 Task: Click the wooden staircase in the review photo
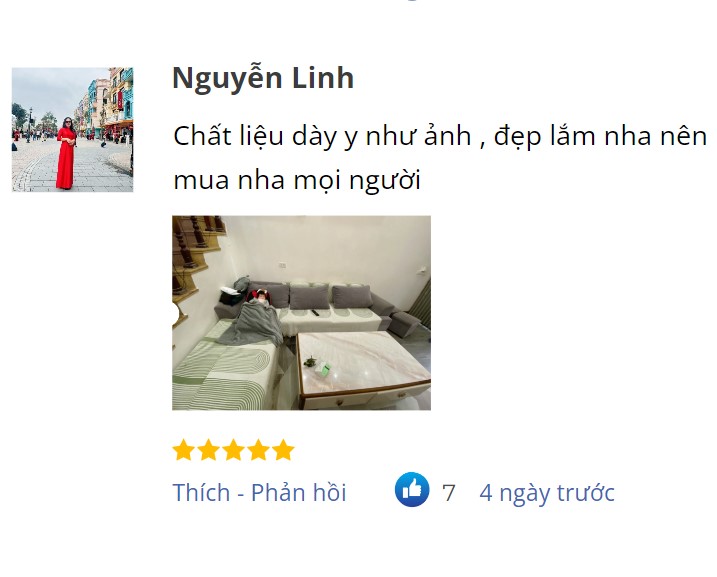[x=192, y=256]
